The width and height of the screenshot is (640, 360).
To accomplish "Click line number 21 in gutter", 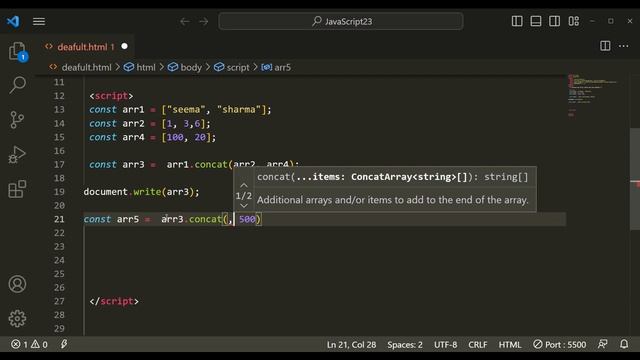I will click(59, 219).
